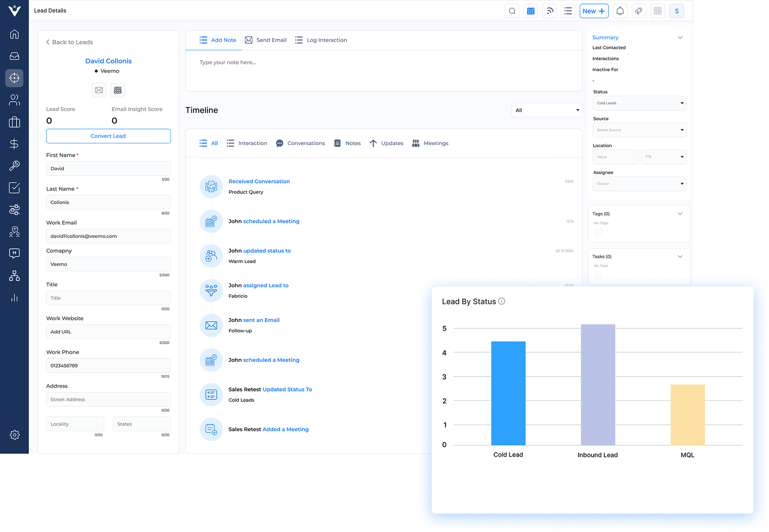Click the search icon in top bar
Viewport: 769px width, 532px height.
point(512,11)
